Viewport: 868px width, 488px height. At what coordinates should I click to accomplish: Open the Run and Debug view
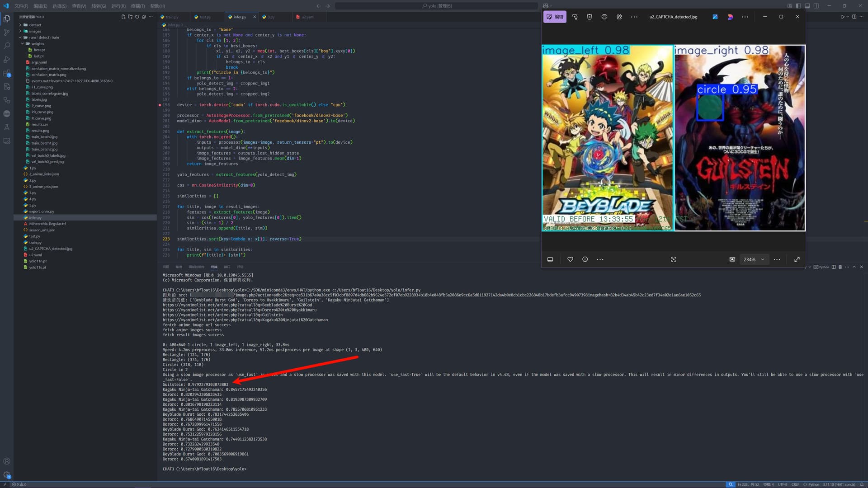[7, 60]
